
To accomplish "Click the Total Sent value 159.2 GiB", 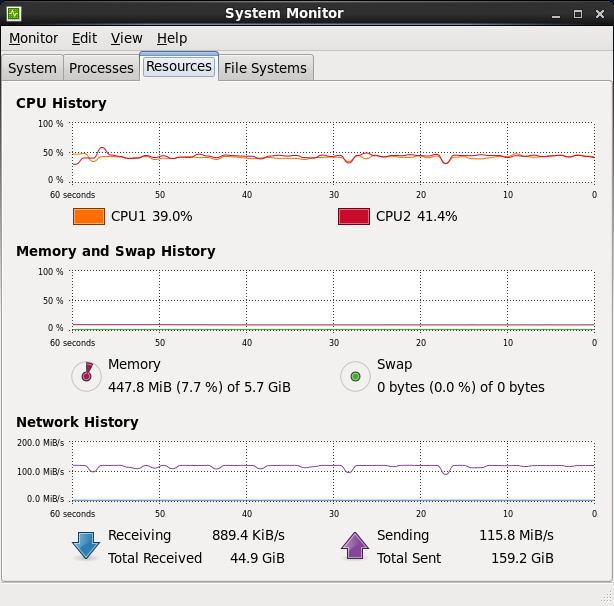I will pos(522,558).
